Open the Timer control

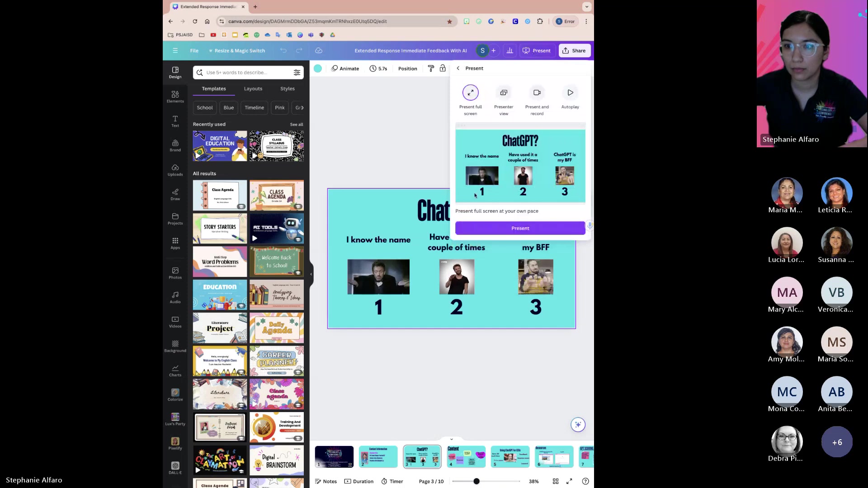392,481
